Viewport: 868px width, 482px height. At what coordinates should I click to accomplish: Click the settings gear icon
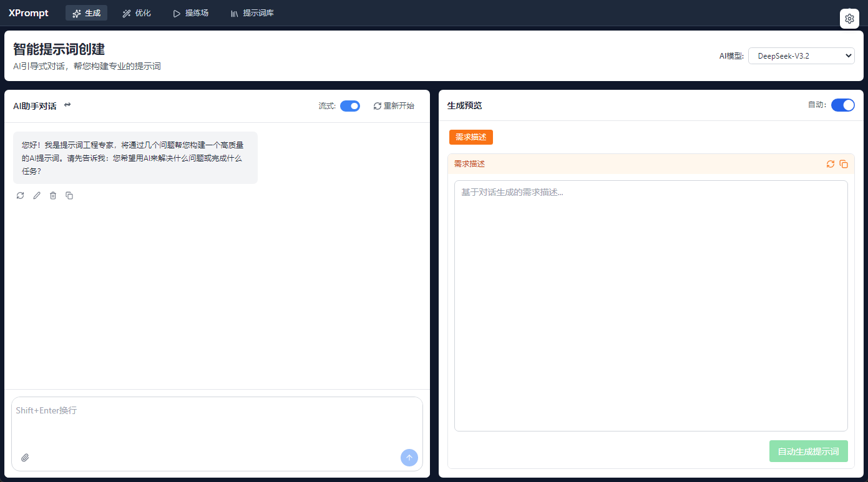849,19
